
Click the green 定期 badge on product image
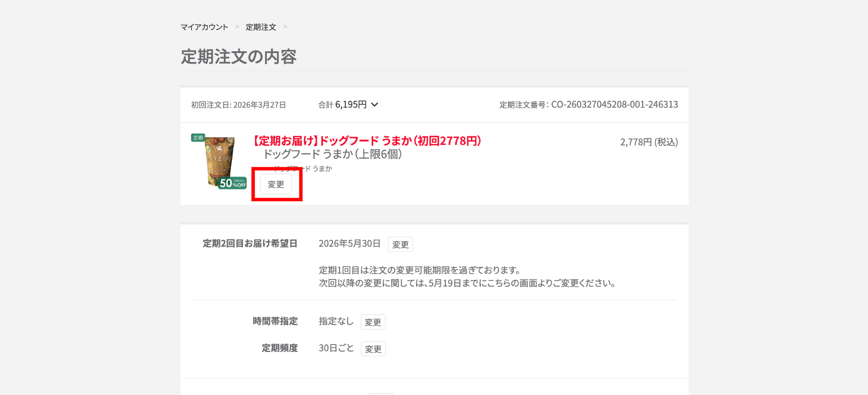coord(198,138)
